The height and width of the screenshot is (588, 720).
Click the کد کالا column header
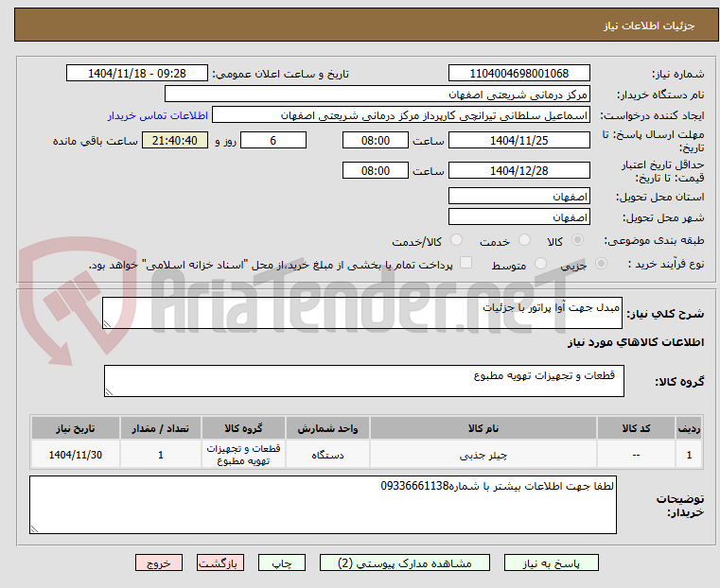[x=636, y=428]
